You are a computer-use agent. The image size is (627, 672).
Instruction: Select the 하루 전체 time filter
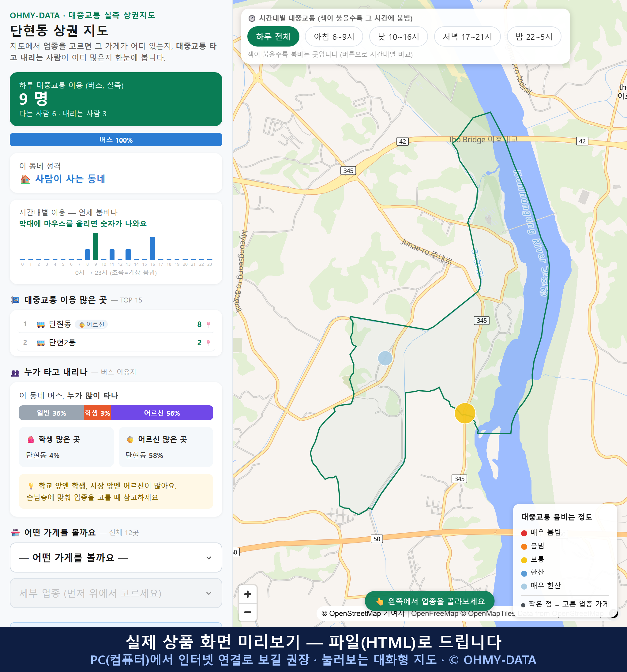tap(273, 36)
